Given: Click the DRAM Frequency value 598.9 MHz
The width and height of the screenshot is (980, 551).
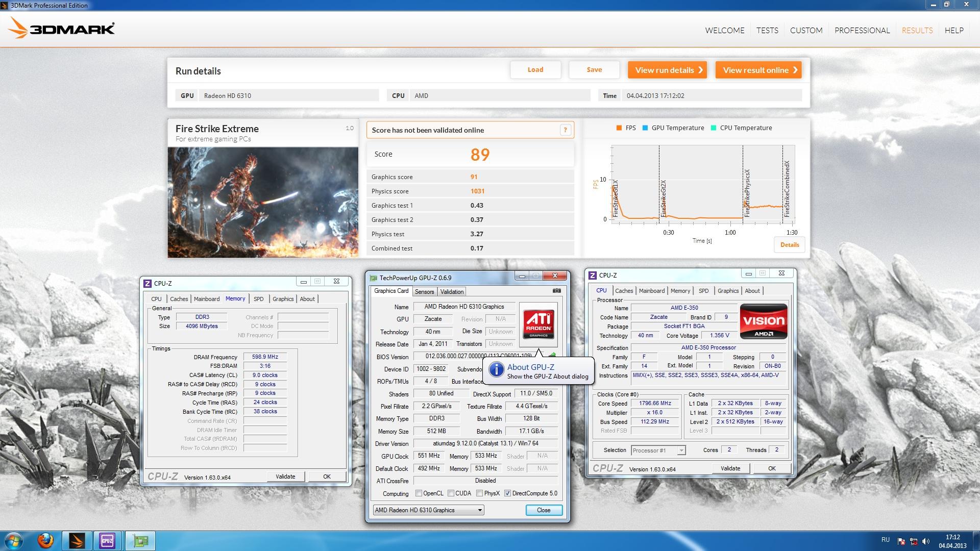Looking at the screenshot, I should [x=265, y=357].
